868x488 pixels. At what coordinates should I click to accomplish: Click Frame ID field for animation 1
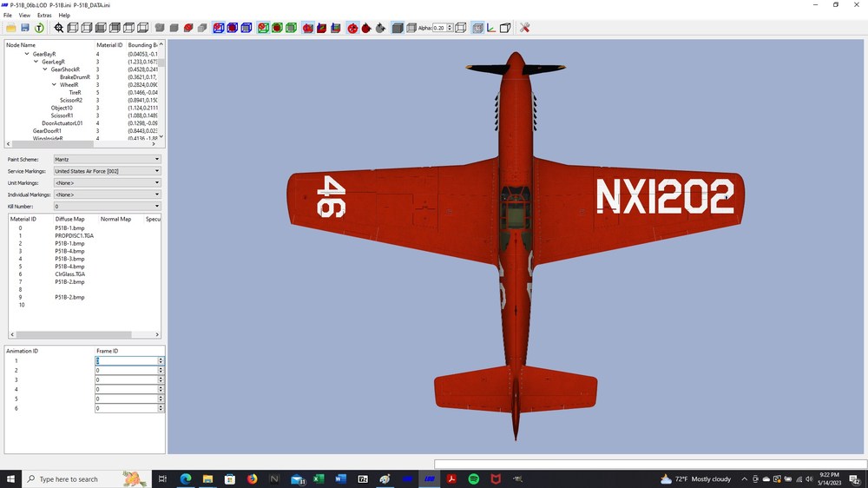point(126,360)
